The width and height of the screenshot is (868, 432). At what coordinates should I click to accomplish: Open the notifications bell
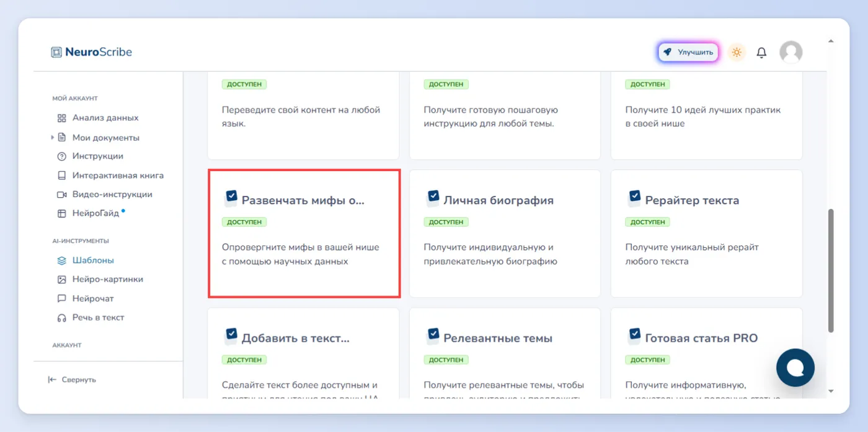[x=761, y=53]
